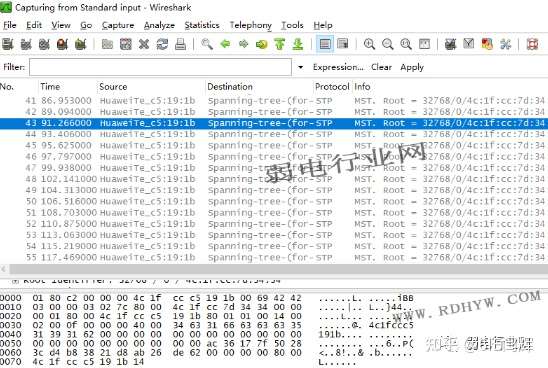Jump to first packet icon
The image size is (548, 368).
pyautogui.click(x=280, y=44)
